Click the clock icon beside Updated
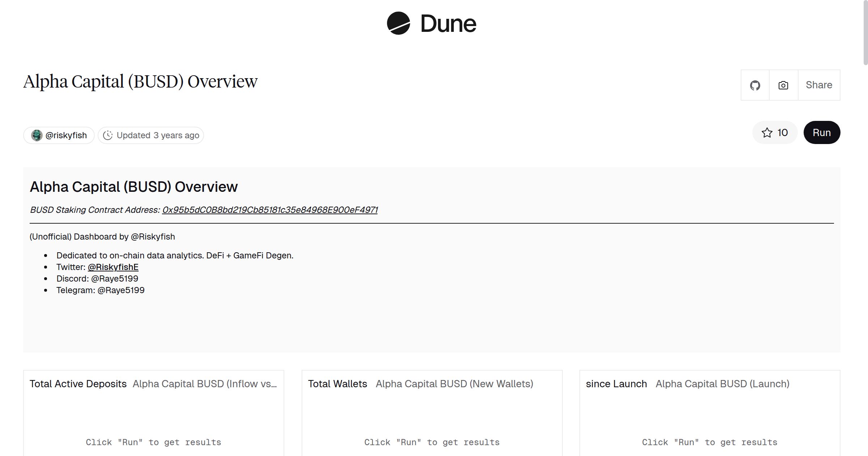Viewport: 868px width, 456px height. click(x=108, y=135)
